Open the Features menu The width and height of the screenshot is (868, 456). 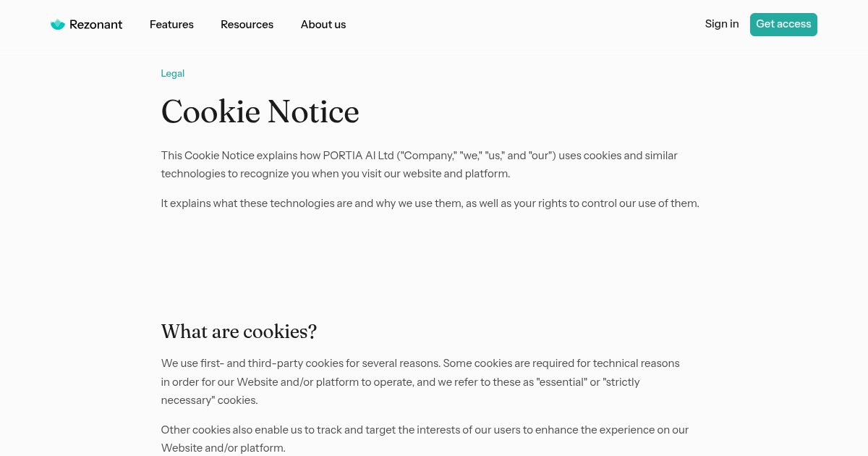pos(171,25)
